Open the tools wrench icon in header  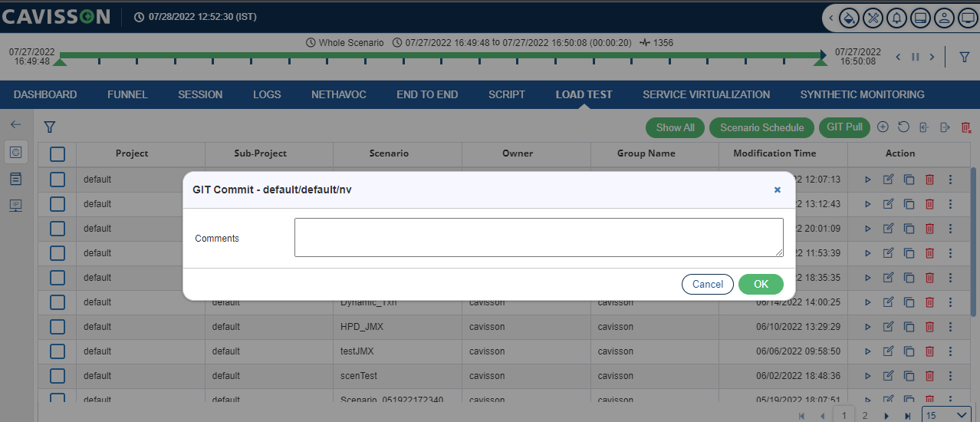pos(873,17)
